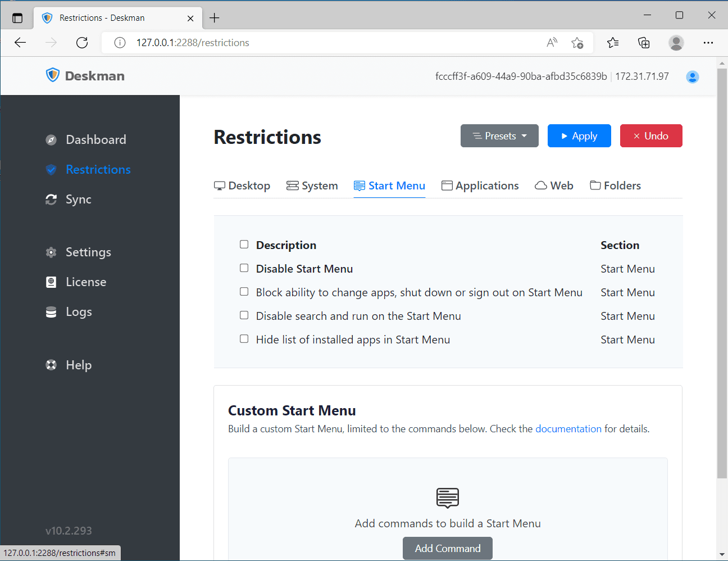728x561 pixels.
Task: Click the browser address bar URL
Action: (193, 43)
